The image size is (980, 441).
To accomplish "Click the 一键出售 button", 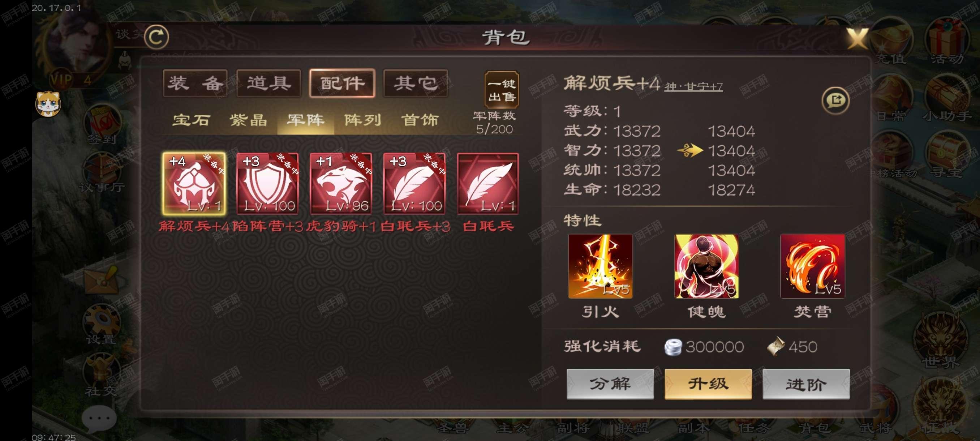I will coord(502,90).
